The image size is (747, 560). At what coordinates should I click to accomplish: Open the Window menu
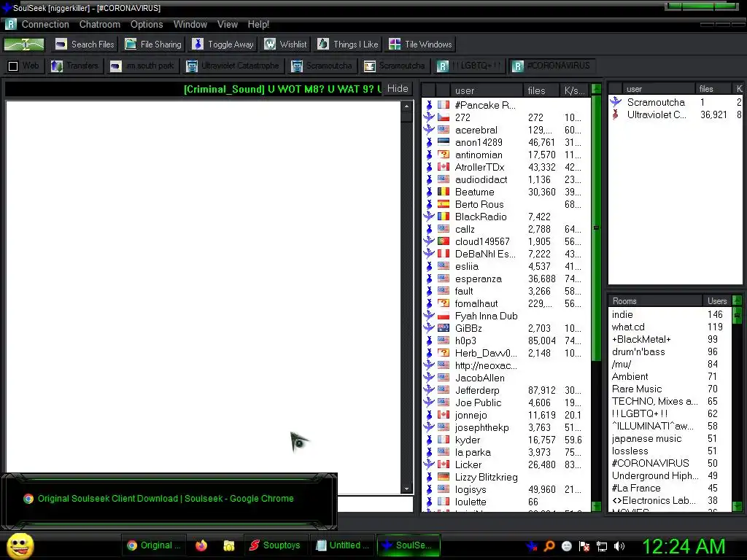click(190, 24)
